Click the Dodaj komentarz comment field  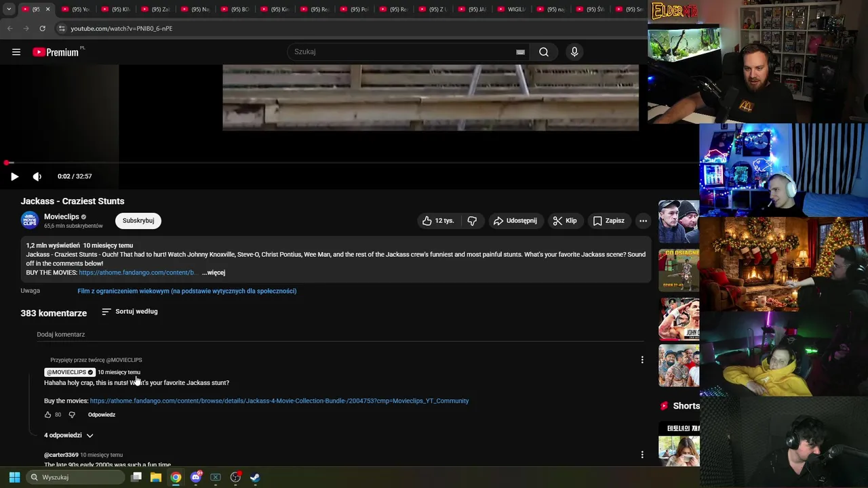point(339,335)
